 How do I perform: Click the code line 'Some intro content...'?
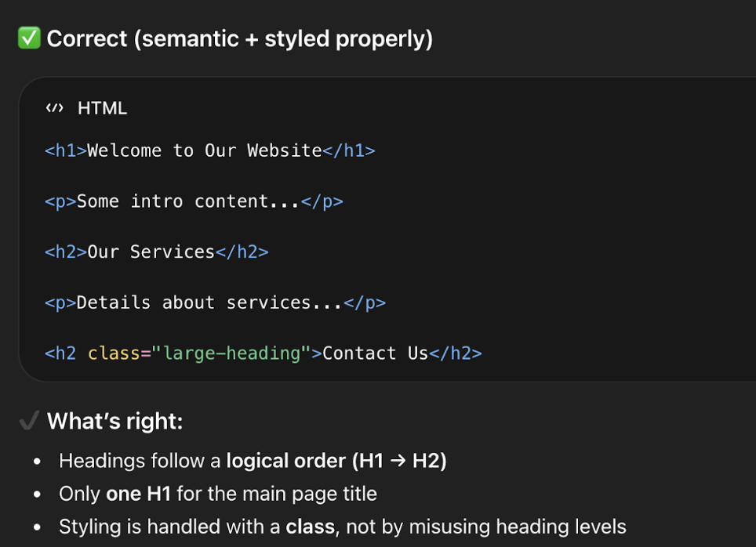click(x=194, y=201)
